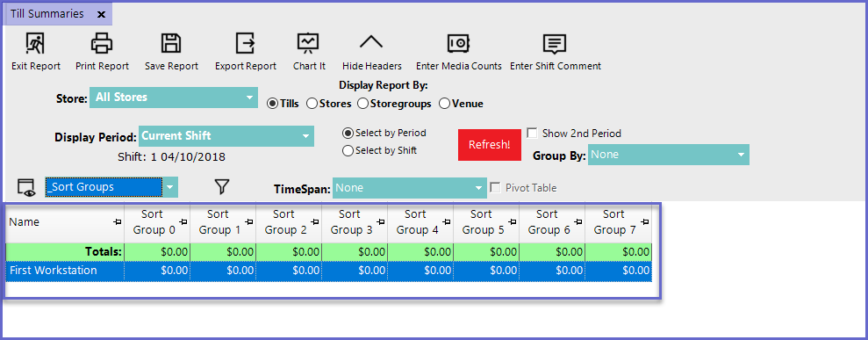
Task: Click the Export Report icon
Action: pyautogui.click(x=245, y=43)
